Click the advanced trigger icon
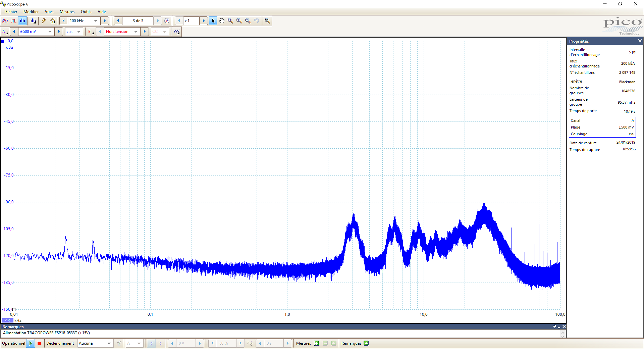The image size is (644, 349). [119, 343]
